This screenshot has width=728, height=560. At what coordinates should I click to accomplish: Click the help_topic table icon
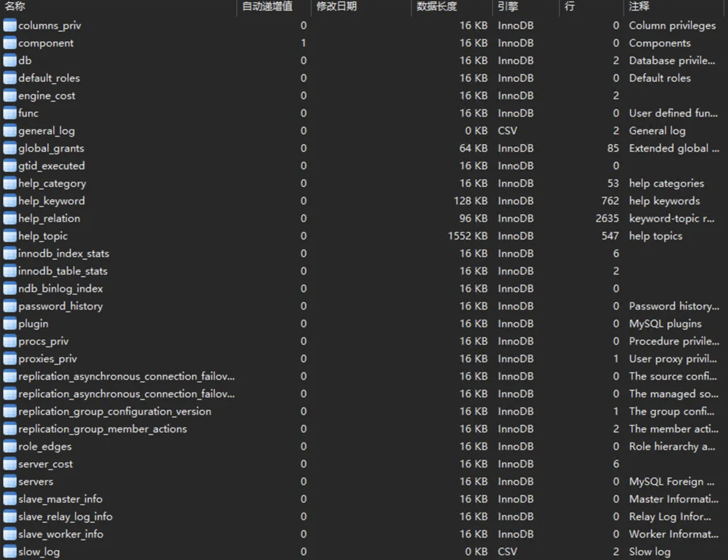click(10, 236)
